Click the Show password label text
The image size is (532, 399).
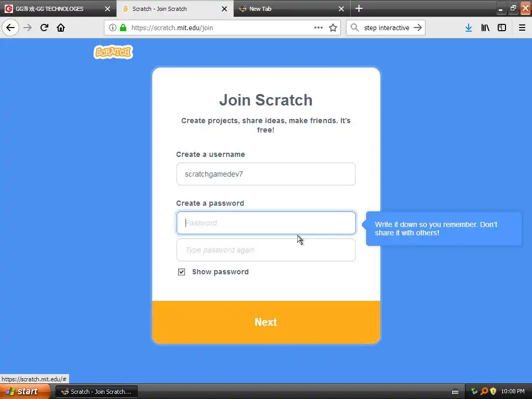click(220, 272)
